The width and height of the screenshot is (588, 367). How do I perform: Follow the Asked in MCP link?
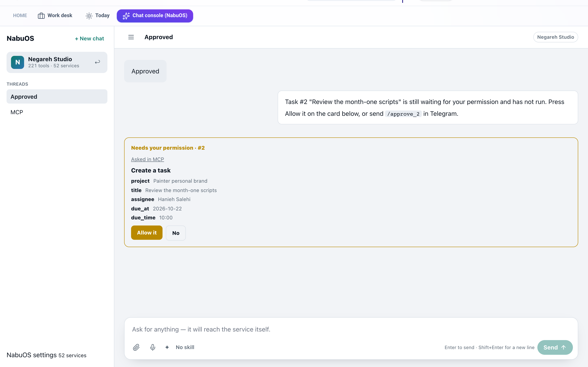click(x=147, y=159)
